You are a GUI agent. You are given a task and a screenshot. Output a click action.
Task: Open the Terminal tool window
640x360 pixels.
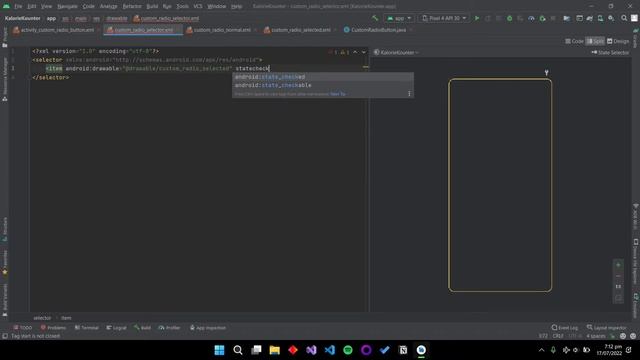click(x=87, y=327)
